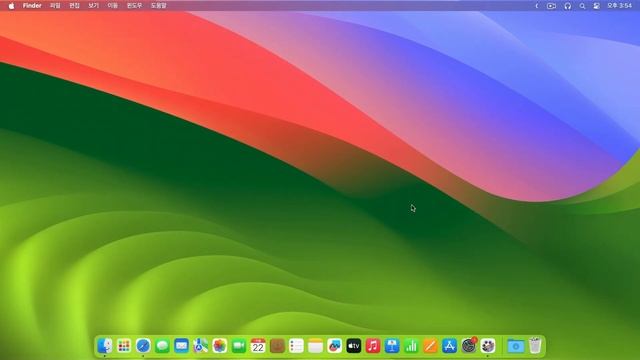Viewport: 640px width, 360px height.
Task: Open Numbers spreadsheet app in Dock
Action: [x=411, y=346]
